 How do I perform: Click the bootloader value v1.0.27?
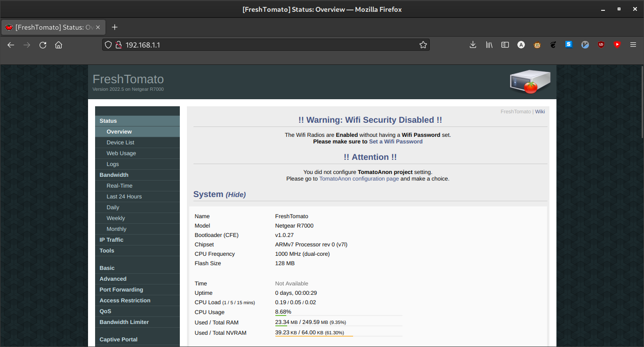(284, 235)
